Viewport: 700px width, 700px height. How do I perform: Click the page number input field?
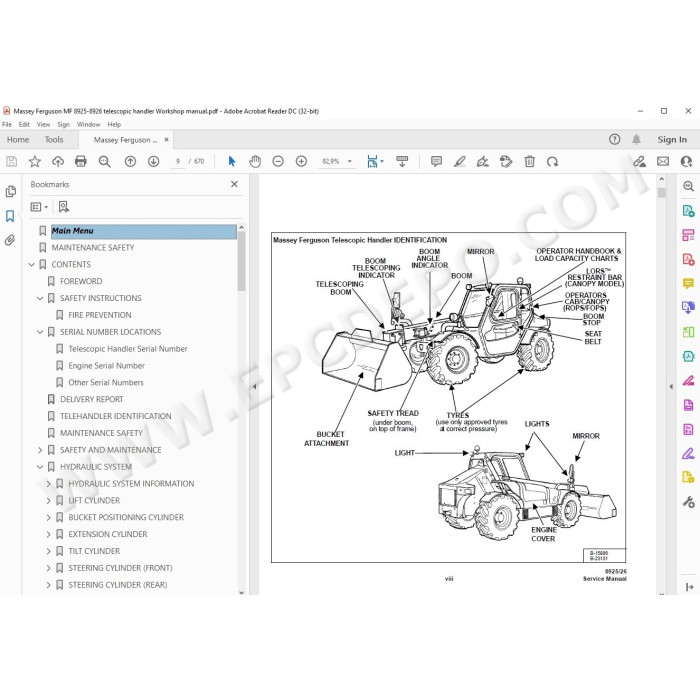click(178, 161)
